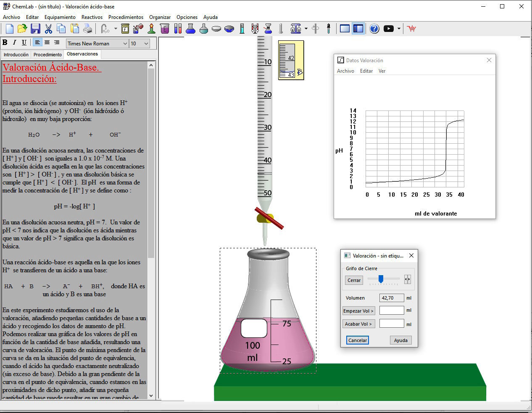Toggle underline text formatting
This screenshot has height=413, width=532.
[x=24, y=42]
